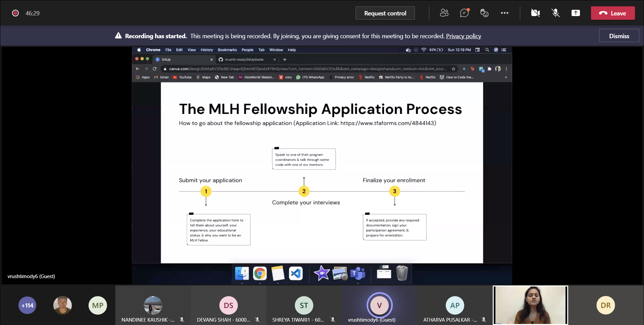Open the Apps bookmarks shortcut
The height and width of the screenshot is (325, 644).
143,77
